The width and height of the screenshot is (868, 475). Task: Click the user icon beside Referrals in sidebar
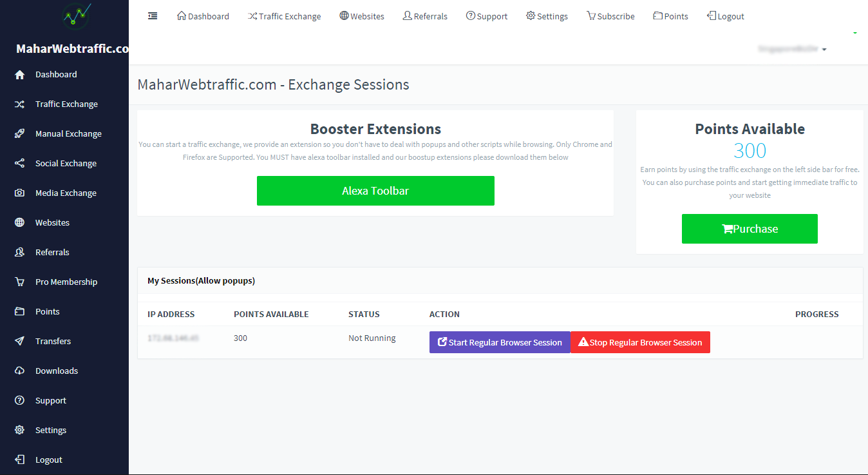pos(20,253)
